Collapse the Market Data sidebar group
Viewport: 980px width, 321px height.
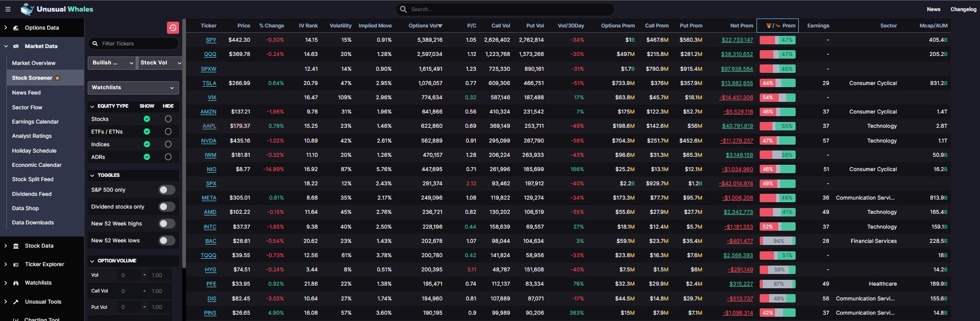6,46
